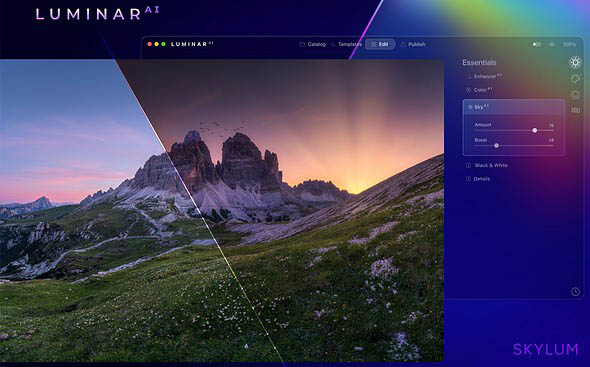Open the Publish tab
590x367 pixels.
[x=413, y=44]
